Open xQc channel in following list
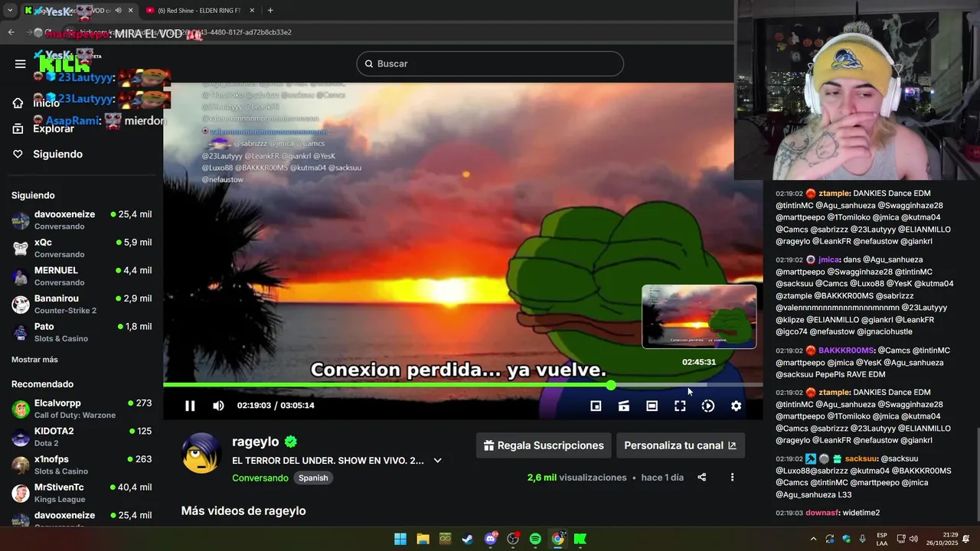This screenshot has width=980, height=551. tap(81, 248)
